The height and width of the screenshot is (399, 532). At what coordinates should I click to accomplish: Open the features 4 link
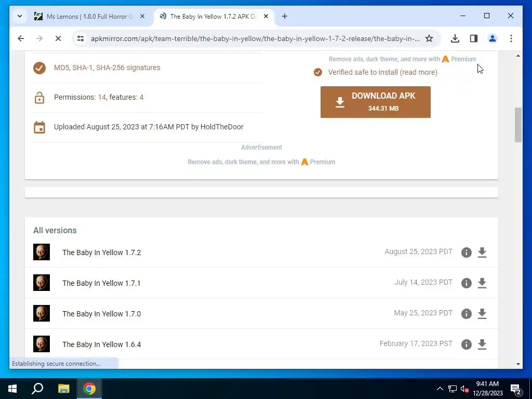tap(141, 97)
